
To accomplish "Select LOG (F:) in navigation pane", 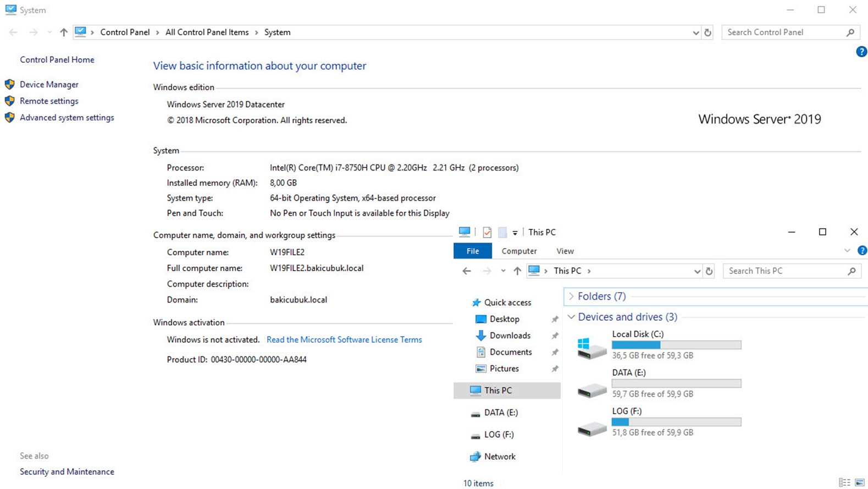I will coord(499,435).
